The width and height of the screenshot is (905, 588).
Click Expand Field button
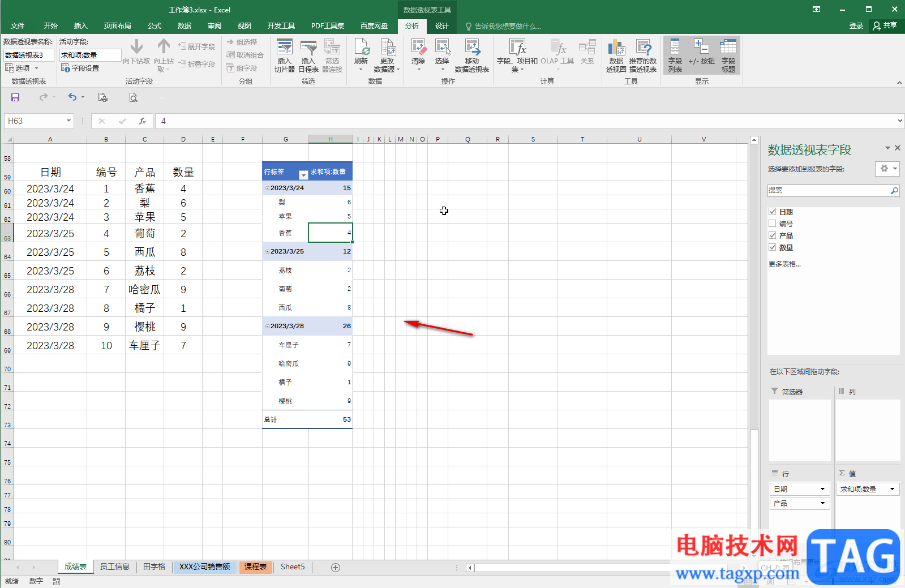196,46
